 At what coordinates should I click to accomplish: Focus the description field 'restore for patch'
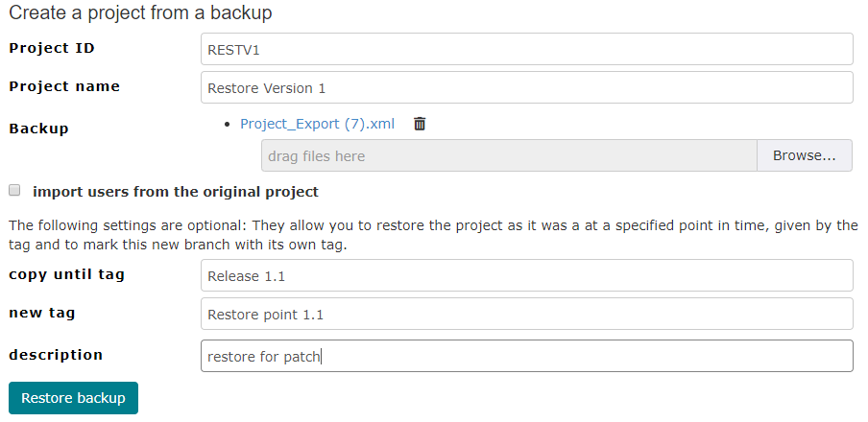(526, 356)
